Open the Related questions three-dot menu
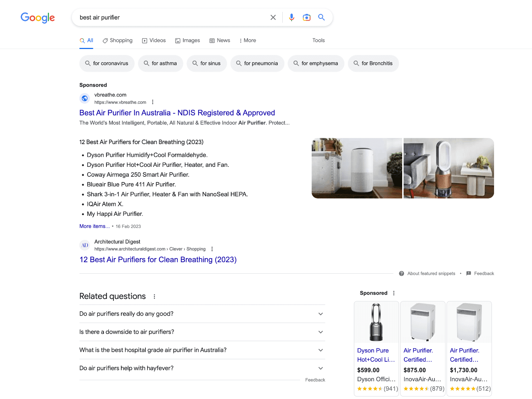532x399 pixels. point(154,296)
